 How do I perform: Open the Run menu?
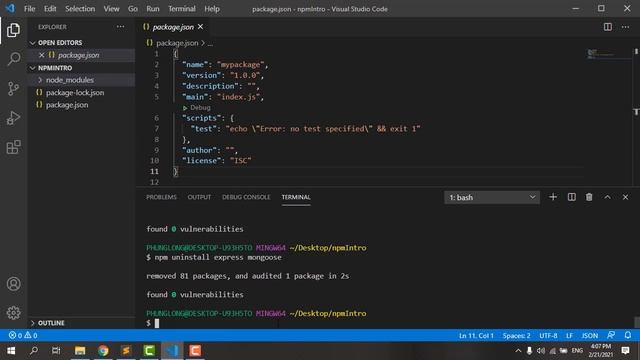pos(153,9)
